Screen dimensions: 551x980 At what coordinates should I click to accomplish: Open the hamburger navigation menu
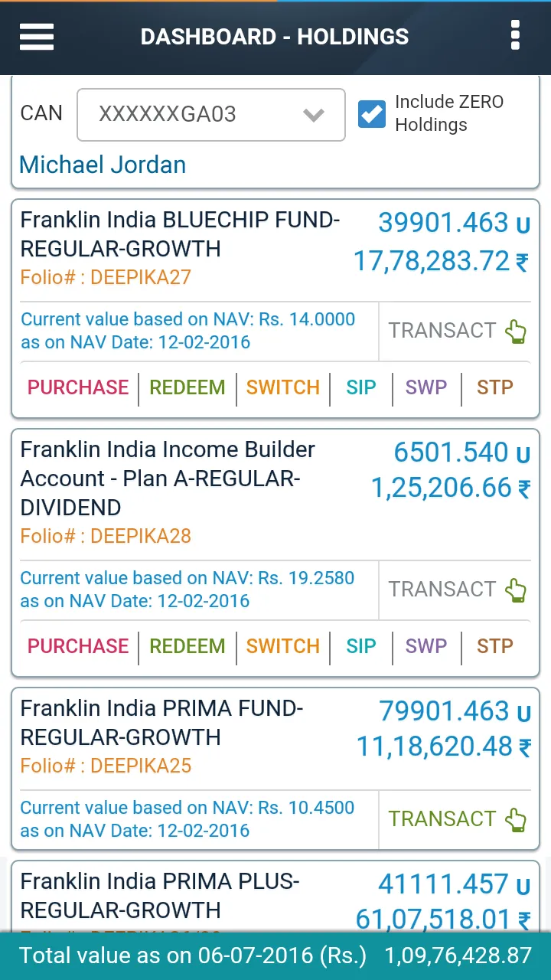[x=37, y=36]
